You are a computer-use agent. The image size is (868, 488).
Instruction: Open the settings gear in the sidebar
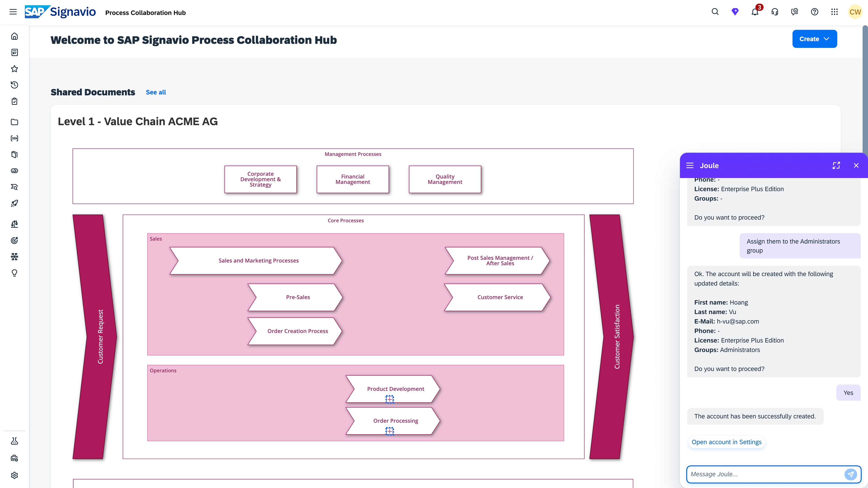point(14,475)
